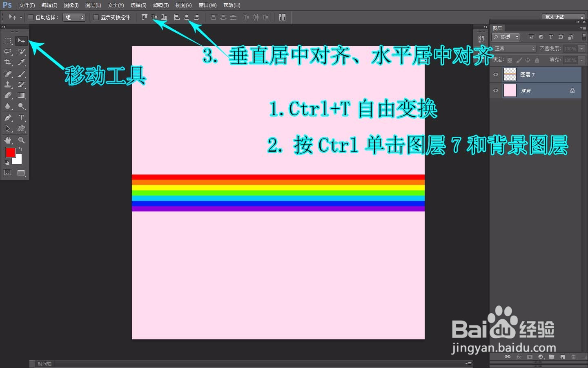
Task: Apply horizontal center alignment in options bar
Action: coord(187,17)
